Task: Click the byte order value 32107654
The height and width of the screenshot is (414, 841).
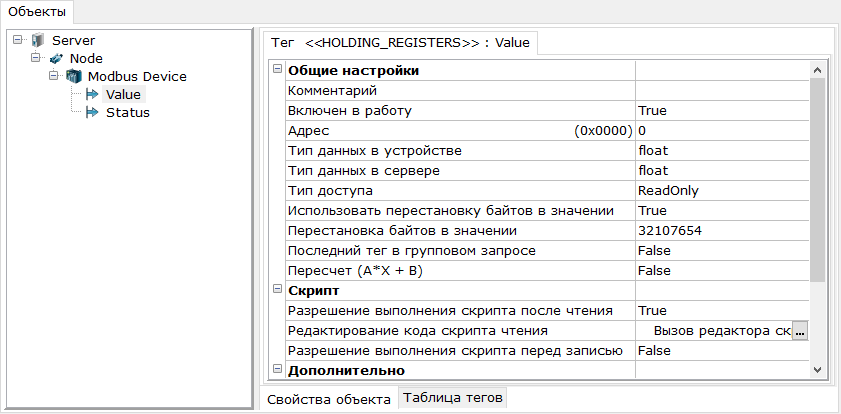Action: [x=722, y=231]
